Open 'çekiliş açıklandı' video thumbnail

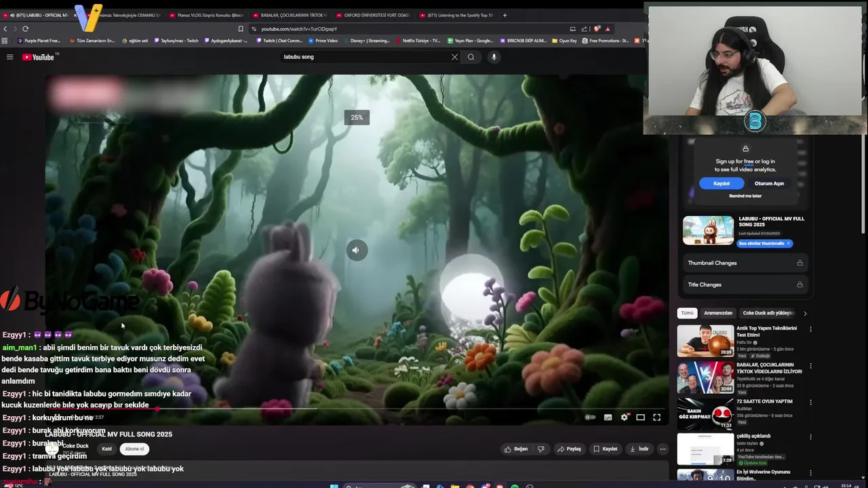point(705,448)
